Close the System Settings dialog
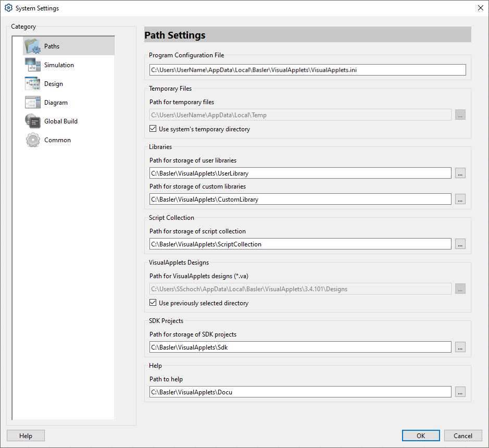The height and width of the screenshot is (448, 489). click(x=481, y=8)
